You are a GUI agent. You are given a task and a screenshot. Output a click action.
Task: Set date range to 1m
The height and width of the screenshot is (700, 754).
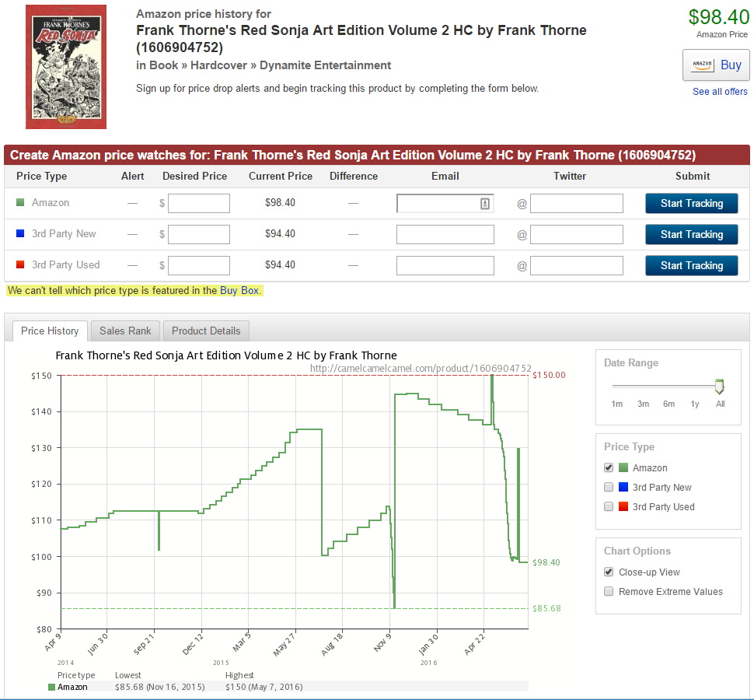tap(617, 404)
